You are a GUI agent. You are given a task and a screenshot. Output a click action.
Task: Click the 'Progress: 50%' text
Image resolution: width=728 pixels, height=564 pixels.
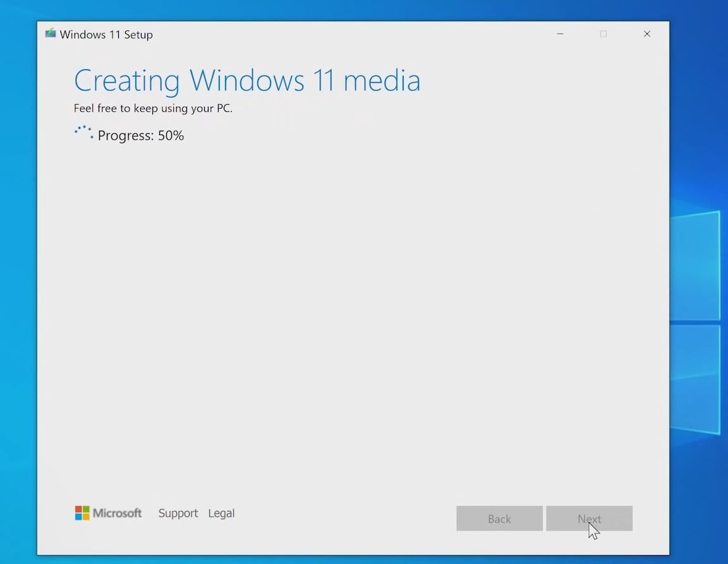coord(141,135)
